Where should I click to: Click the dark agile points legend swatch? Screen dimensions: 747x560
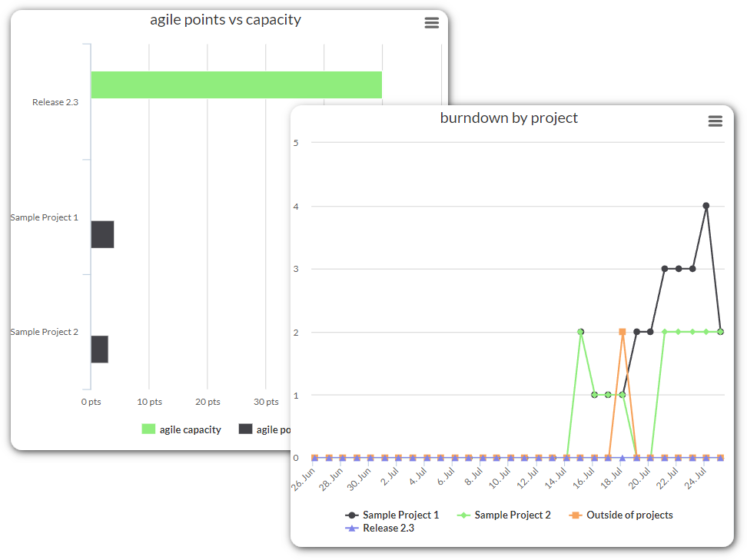(246, 429)
